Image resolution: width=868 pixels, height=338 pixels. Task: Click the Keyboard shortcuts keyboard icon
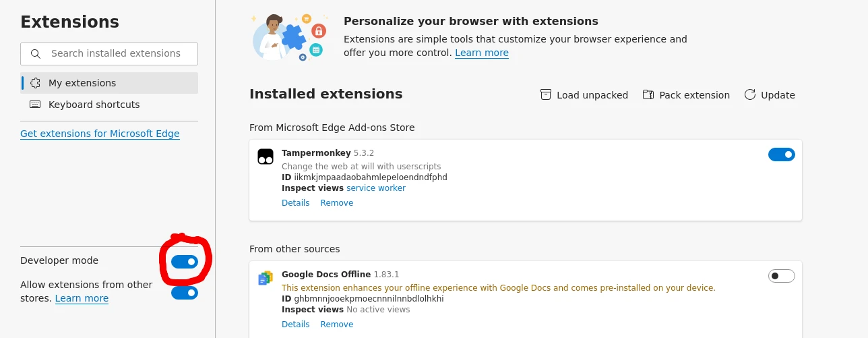pos(35,105)
